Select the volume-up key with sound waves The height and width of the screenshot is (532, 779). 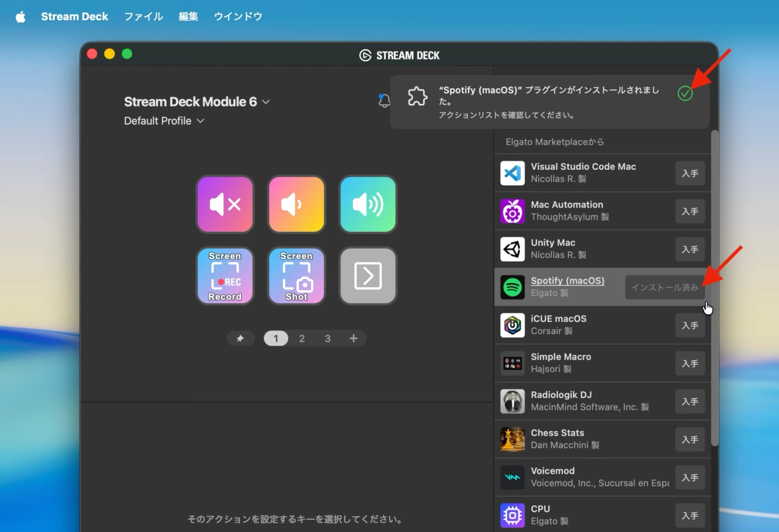[x=368, y=204]
